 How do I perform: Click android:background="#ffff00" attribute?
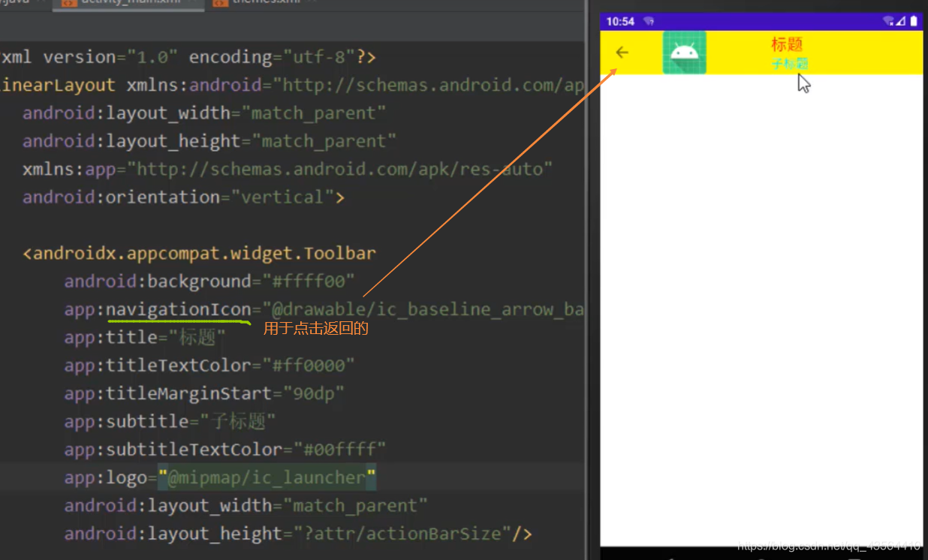point(209,282)
